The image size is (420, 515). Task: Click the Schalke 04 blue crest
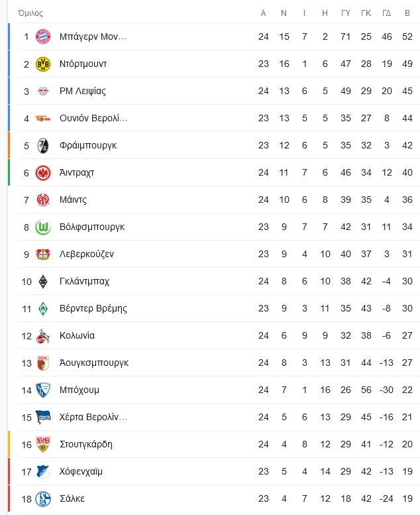[x=43, y=499]
